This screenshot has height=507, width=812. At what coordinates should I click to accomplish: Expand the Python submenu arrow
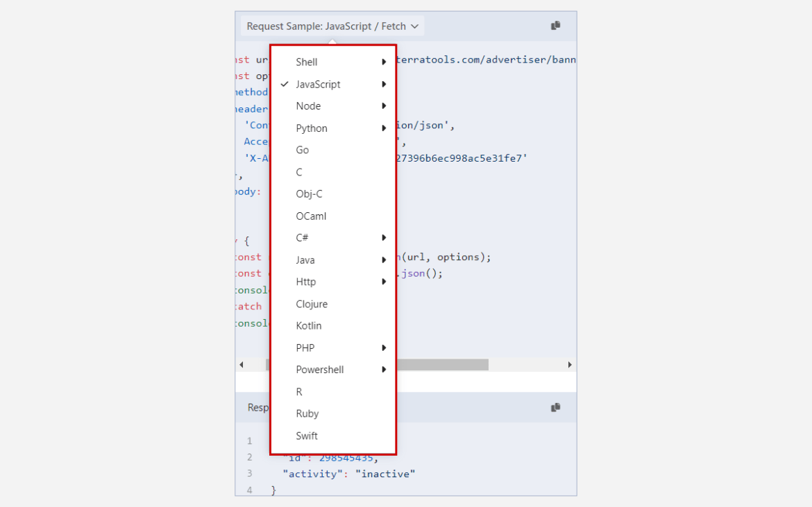pyautogui.click(x=384, y=128)
